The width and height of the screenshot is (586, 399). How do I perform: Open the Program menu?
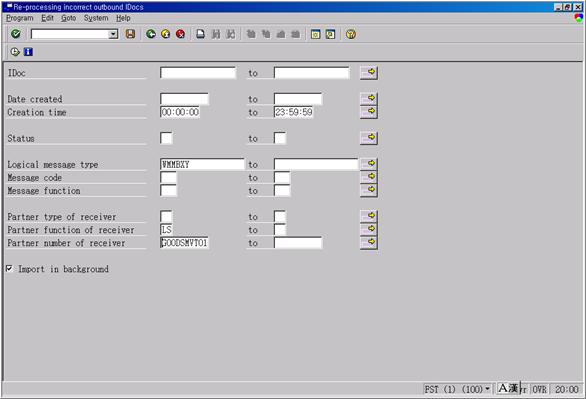(x=19, y=18)
